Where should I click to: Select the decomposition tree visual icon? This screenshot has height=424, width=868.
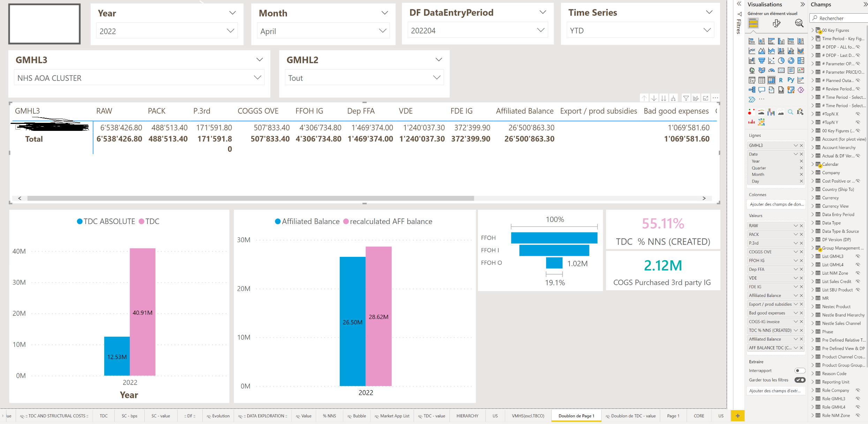[752, 90]
